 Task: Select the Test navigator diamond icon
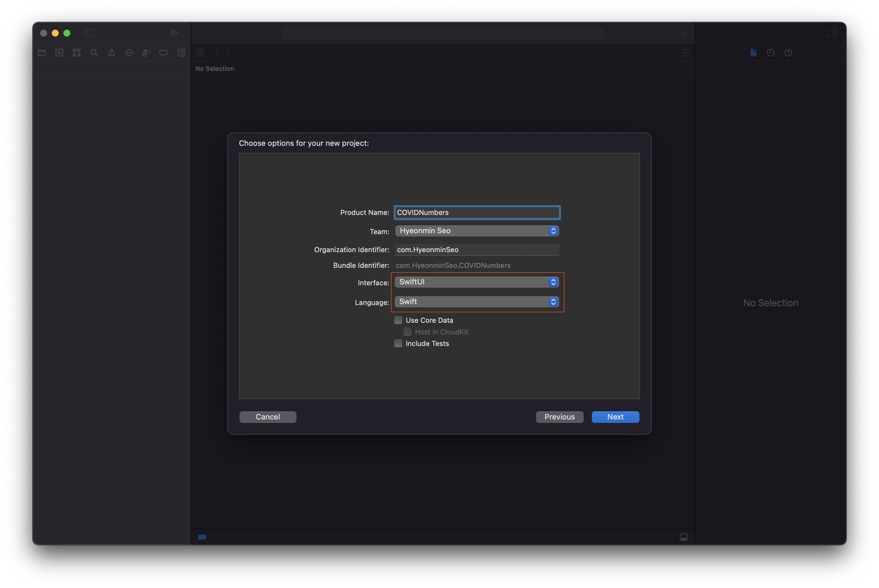(129, 53)
